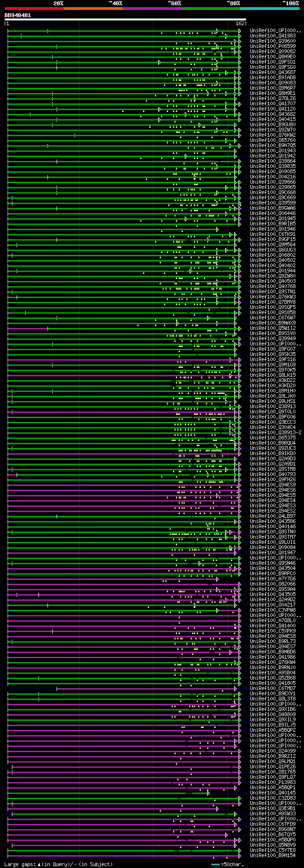The image size is (304, 868).
Task: Select hit label UniRef100_B9IAD8
Action: (x=273, y=78)
